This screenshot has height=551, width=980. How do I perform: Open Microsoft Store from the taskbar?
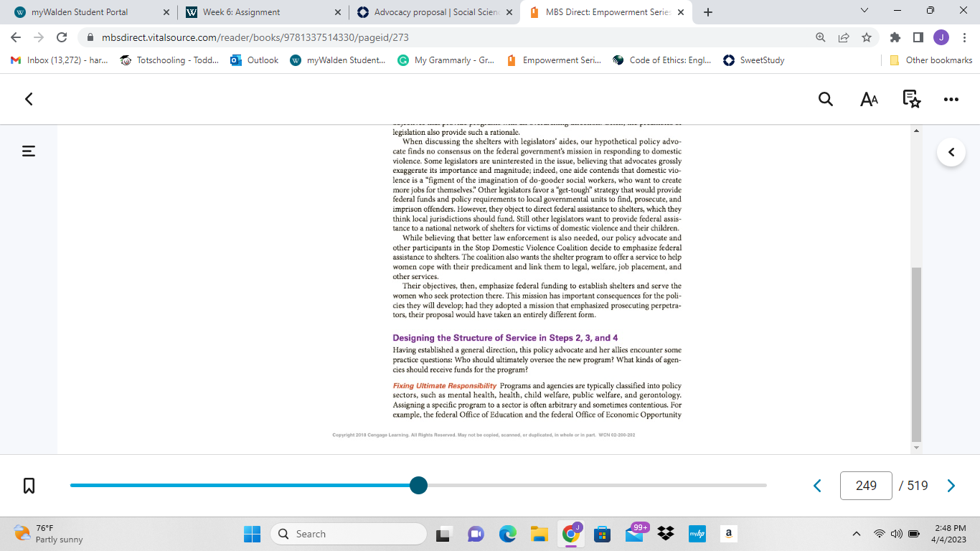point(602,534)
